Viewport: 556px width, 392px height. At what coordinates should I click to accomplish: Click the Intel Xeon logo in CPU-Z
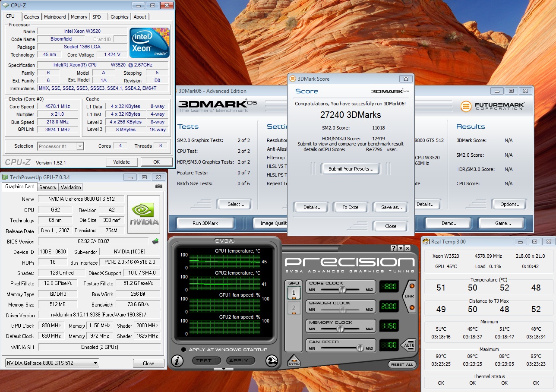click(150, 43)
